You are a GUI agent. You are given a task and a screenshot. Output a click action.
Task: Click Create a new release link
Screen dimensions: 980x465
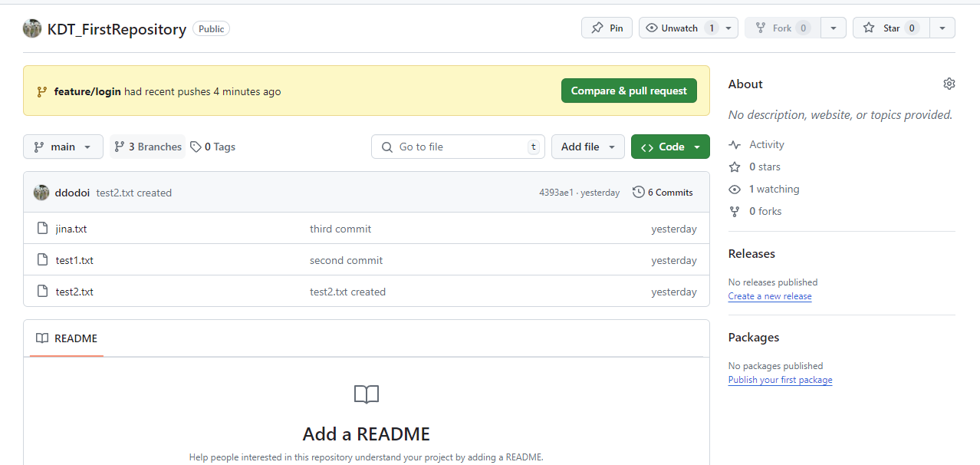(x=770, y=296)
